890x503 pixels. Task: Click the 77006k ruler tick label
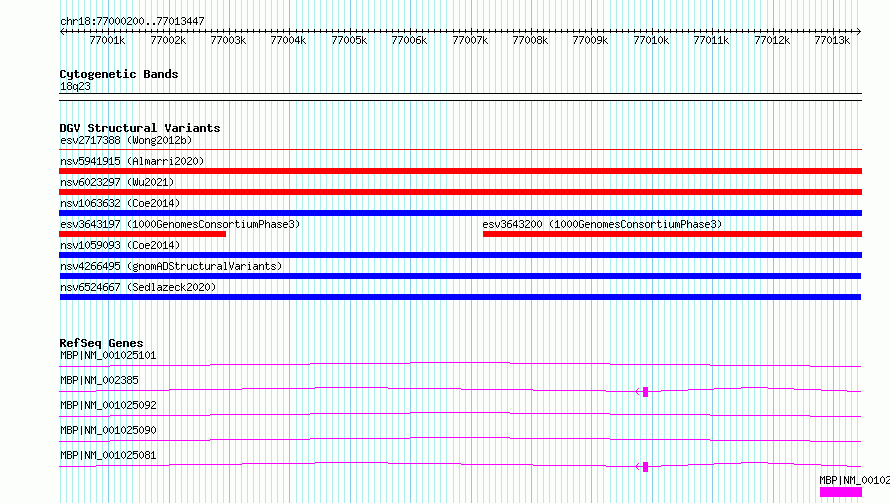pos(409,40)
